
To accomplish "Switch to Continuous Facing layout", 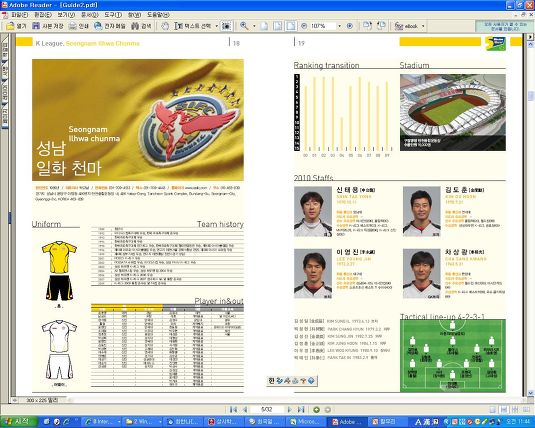I will [x=515, y=409].
